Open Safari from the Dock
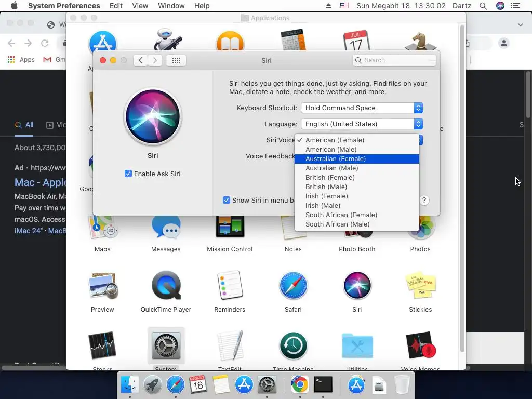This screenshot has width=532, height=399. tap(175, 385)
